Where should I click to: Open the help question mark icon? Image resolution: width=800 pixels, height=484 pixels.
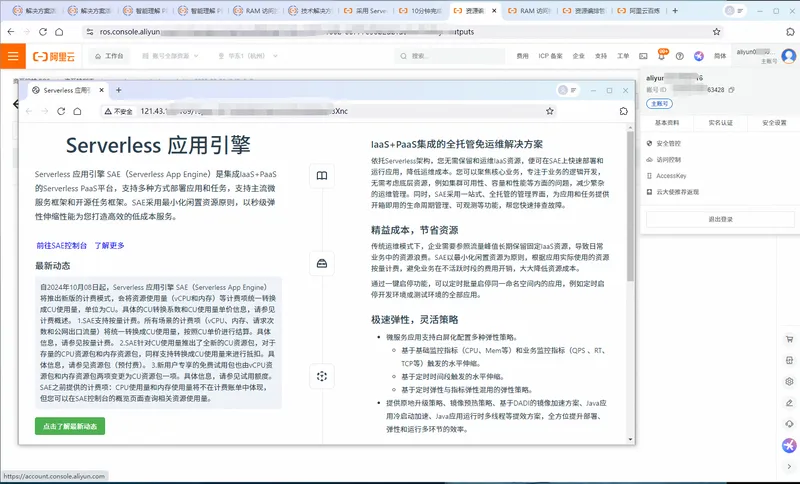click(680, 56)
